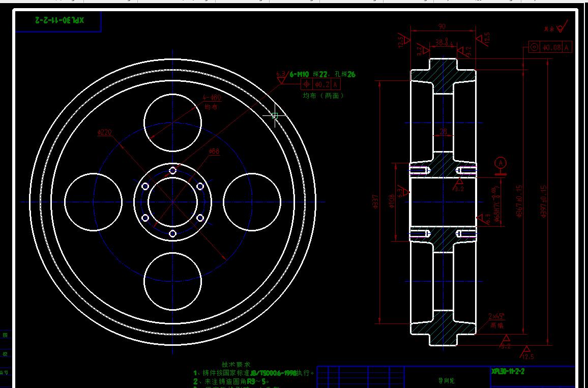This screenshot has width=588, height=388.
Task: Click the φ367±0.15 dimension text
Action: [x=519, y=201]
